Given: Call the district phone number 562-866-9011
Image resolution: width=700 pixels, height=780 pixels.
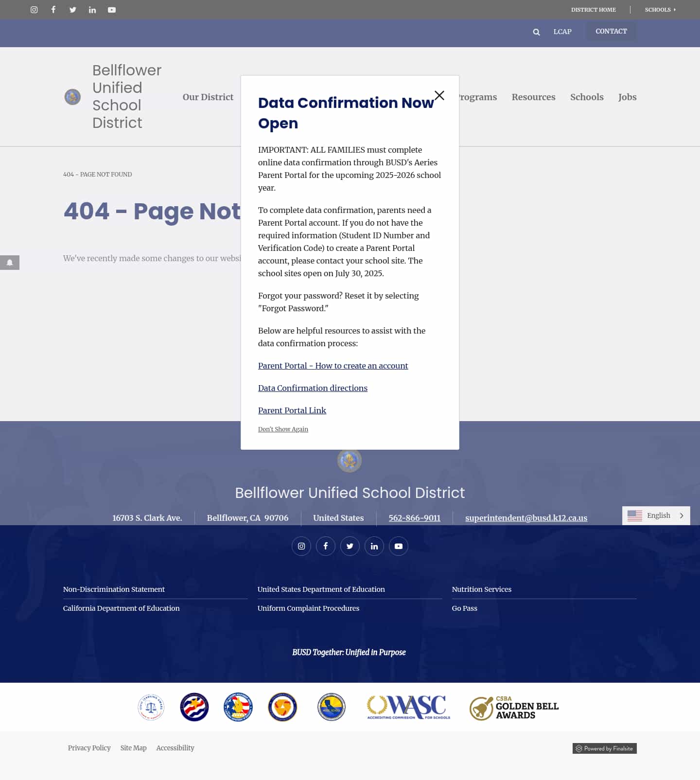Looking at the screenshot, I should pos(415,518).
